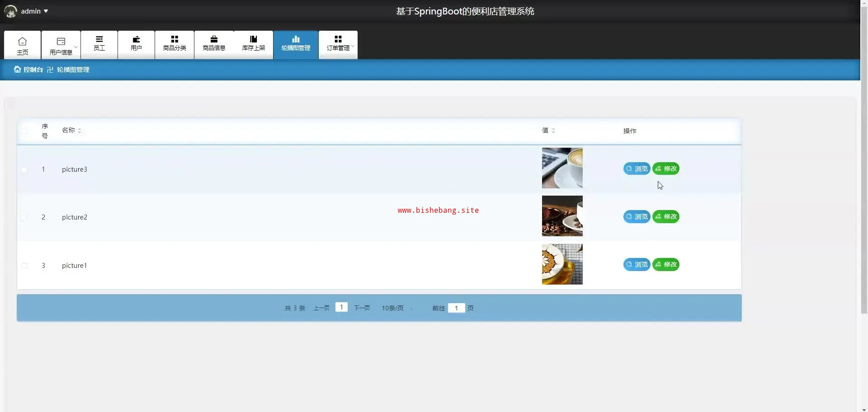Click the scrollbar up arrow
The width and height of the screenshot is (868, 412).
click(864, 3)
